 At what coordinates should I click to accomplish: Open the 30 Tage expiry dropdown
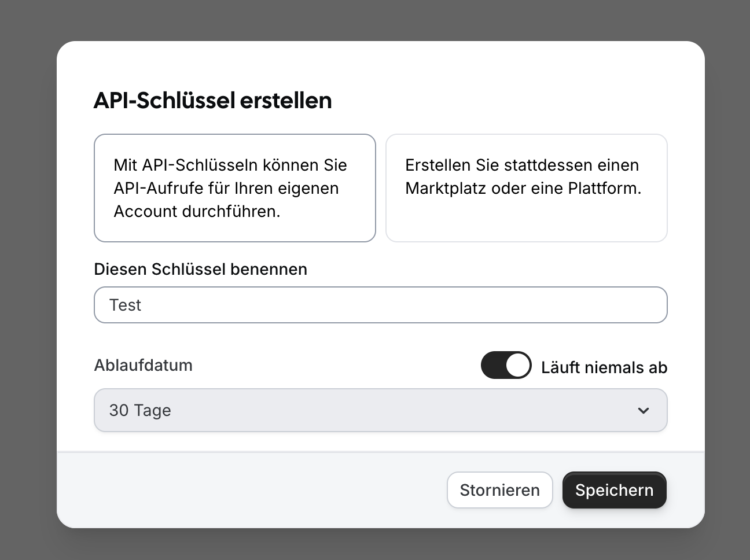pyautogui.click(x=380, y=410)
